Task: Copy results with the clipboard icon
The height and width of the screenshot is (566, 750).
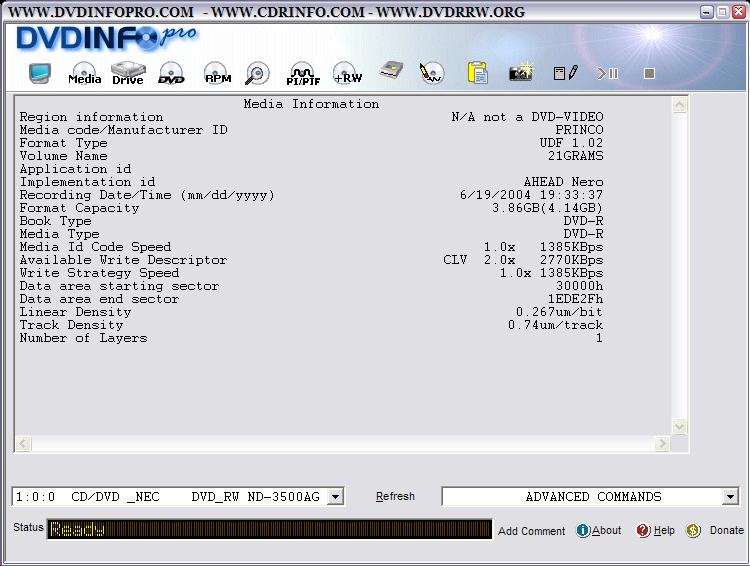Action: [x=477, y=73]
